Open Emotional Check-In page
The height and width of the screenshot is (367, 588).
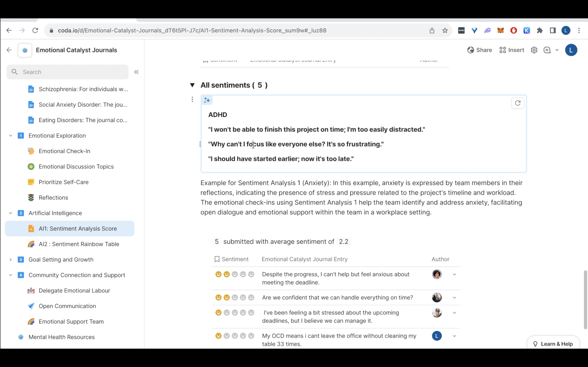[64, 151]
